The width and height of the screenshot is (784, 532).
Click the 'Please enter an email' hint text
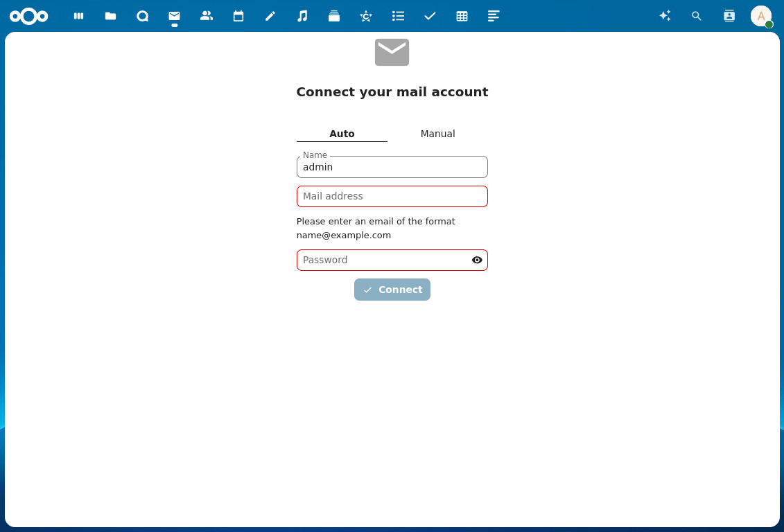376,229
